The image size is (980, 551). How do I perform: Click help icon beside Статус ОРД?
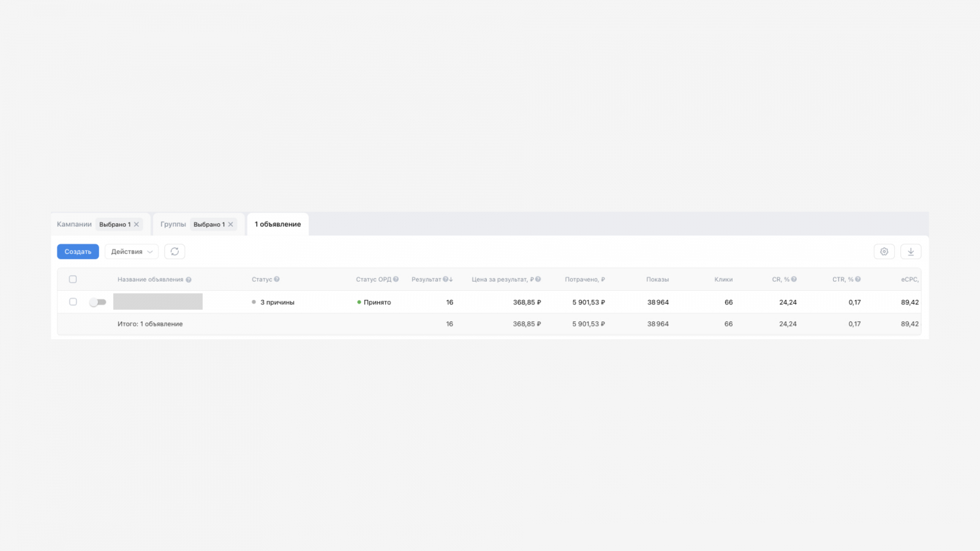click(x=396, y=279)
